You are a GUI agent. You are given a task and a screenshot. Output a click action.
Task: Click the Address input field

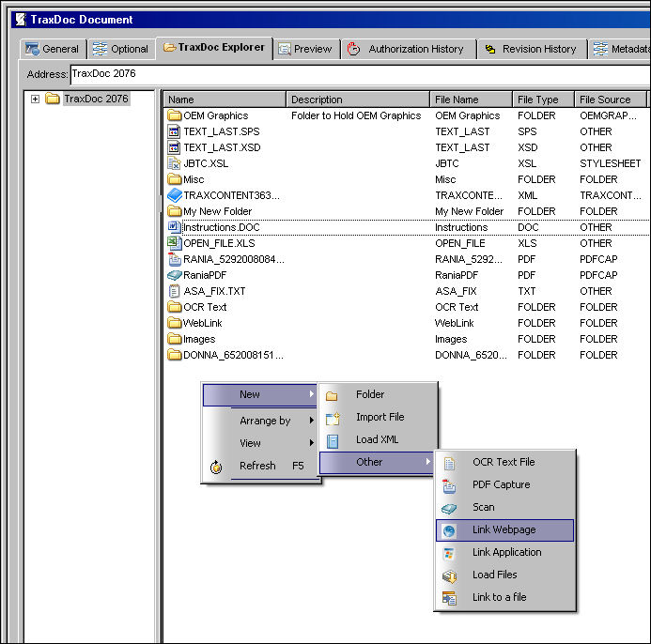(361, 74)
